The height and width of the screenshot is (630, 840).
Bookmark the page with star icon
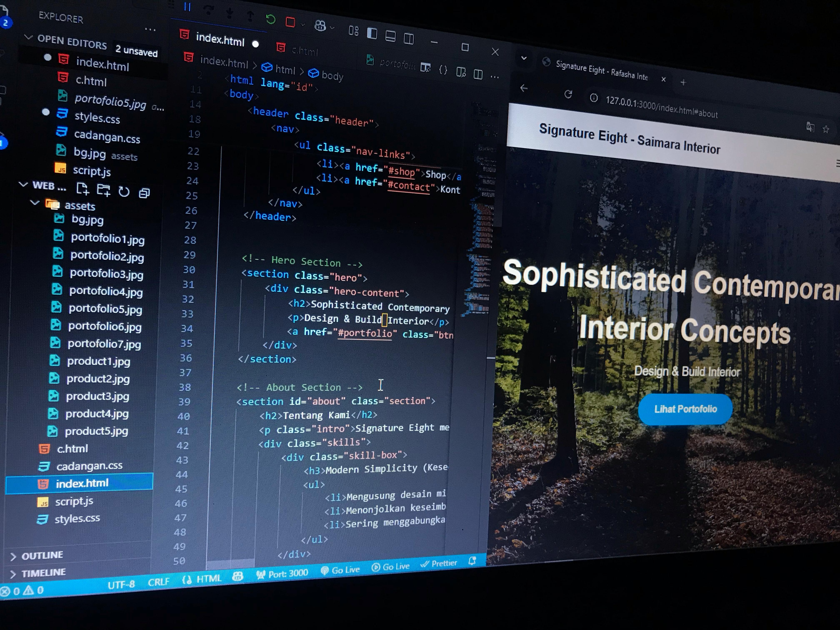tap(826, 130)
